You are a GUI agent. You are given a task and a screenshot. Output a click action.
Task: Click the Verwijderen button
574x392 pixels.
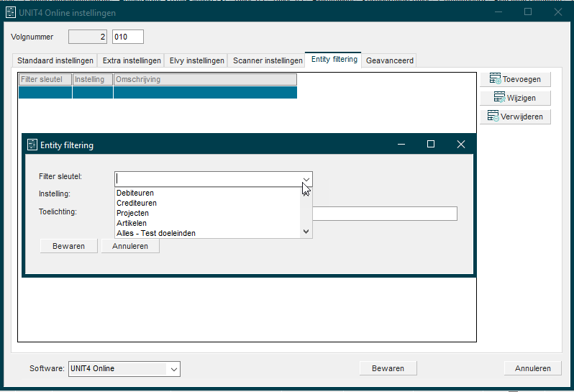point(515,117)
